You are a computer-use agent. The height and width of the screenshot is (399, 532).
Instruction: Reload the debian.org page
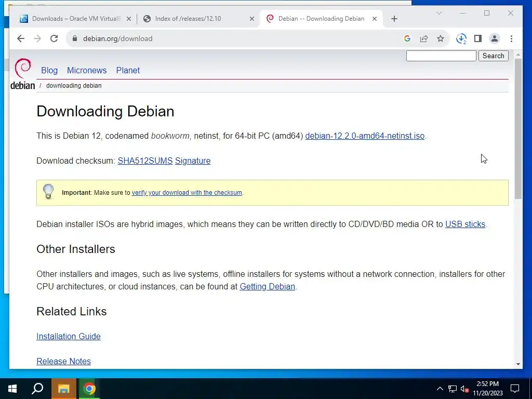click(x=54, y=38)
